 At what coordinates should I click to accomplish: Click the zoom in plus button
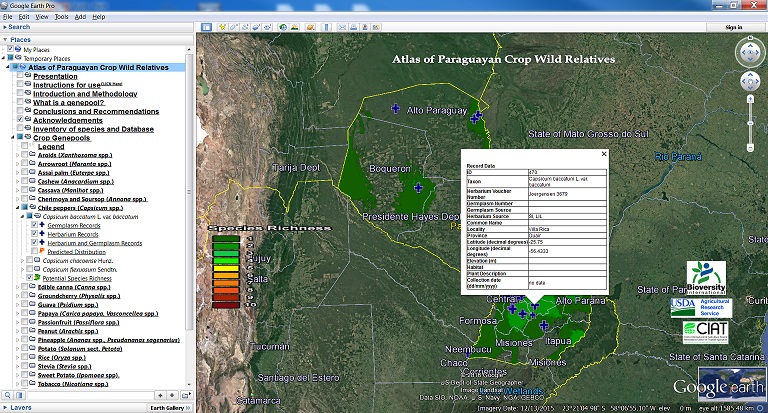click(x=750, y=99)
